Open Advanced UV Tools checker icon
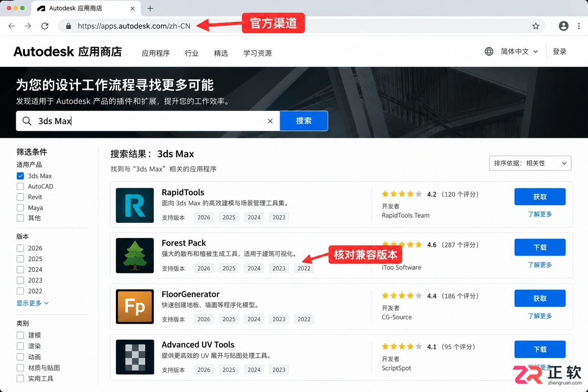 (135, 357)
